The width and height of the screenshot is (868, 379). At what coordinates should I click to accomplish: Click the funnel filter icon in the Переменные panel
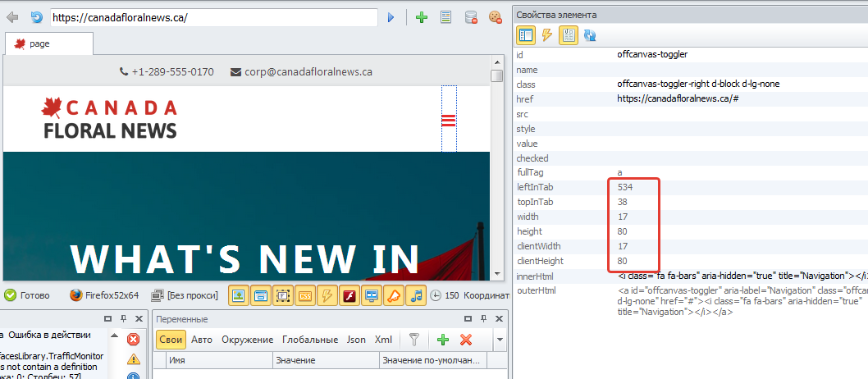pyautogui.click(x=414, y=340)
